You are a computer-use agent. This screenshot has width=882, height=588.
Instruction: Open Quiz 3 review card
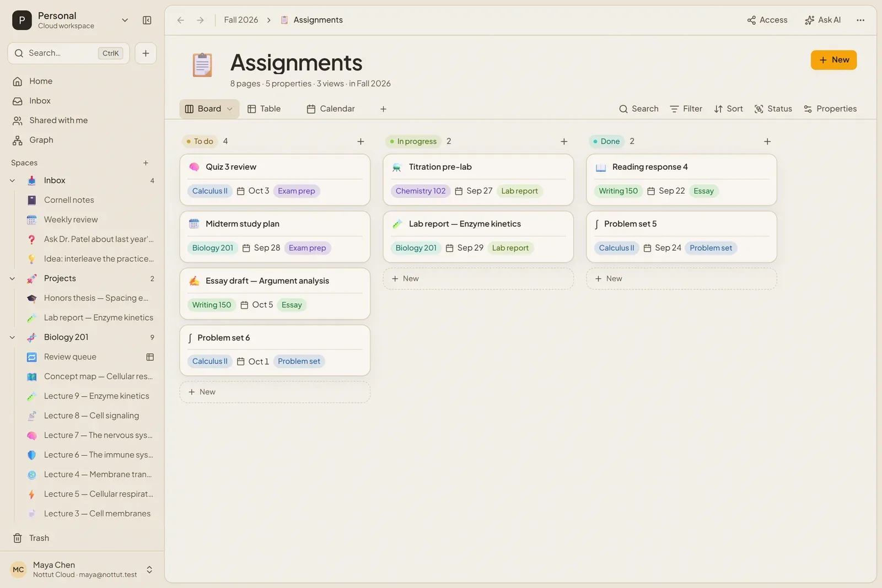pyautogui.click(x=275, y=180)
